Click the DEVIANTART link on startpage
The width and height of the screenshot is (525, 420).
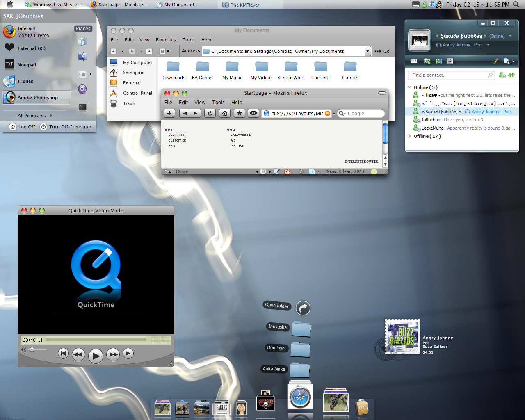coord(178,135)
